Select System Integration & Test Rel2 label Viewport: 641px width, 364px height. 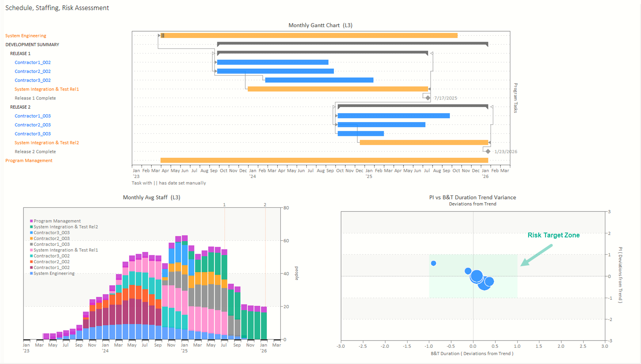(x=47, y=142)
